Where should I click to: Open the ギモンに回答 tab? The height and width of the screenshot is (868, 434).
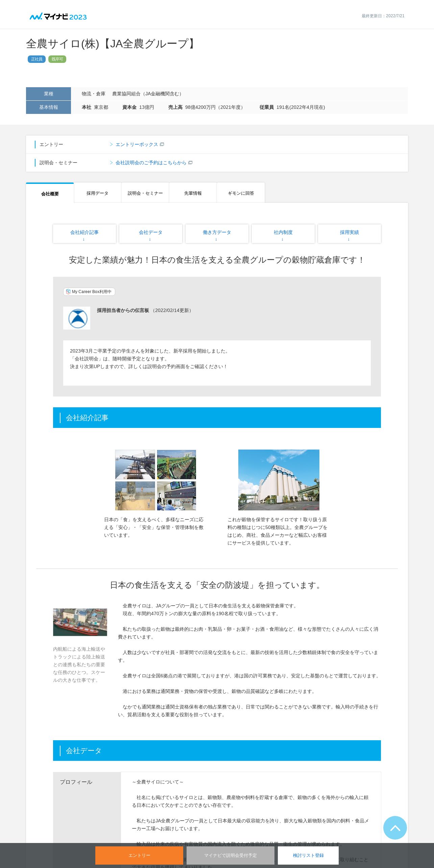pos(241,193)
